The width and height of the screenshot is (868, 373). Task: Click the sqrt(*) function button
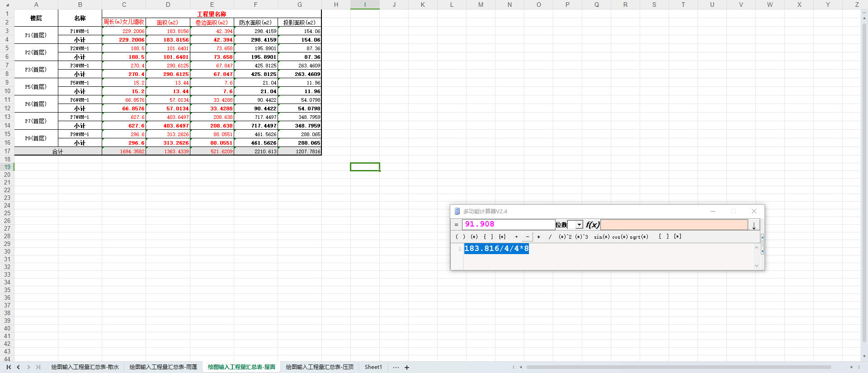pyautogui.click(x=639, y=237)
